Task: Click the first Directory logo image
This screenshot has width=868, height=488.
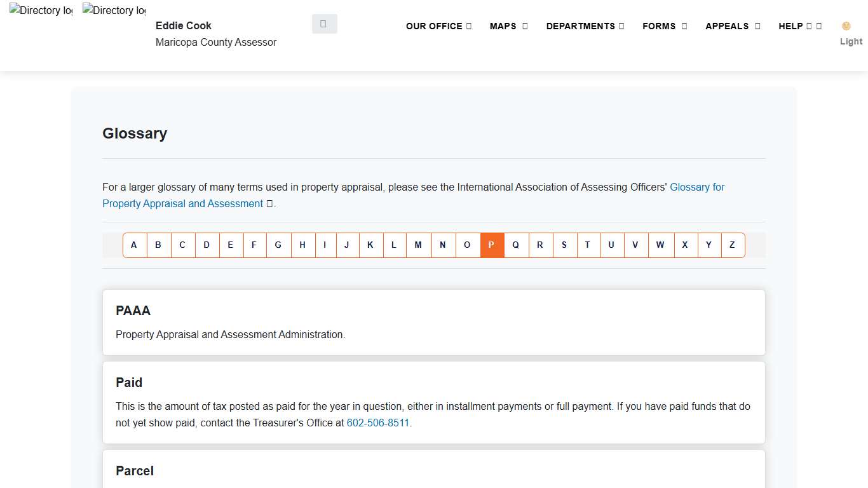Action: pyautogui.click(x=41, y=11)
